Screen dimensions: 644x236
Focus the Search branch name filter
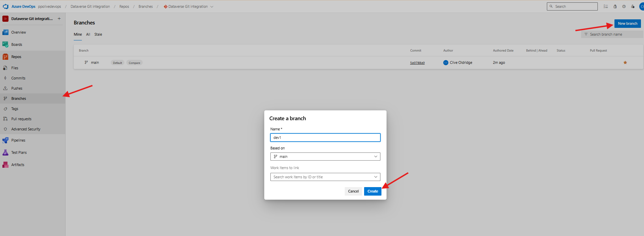tap(612, 34)
